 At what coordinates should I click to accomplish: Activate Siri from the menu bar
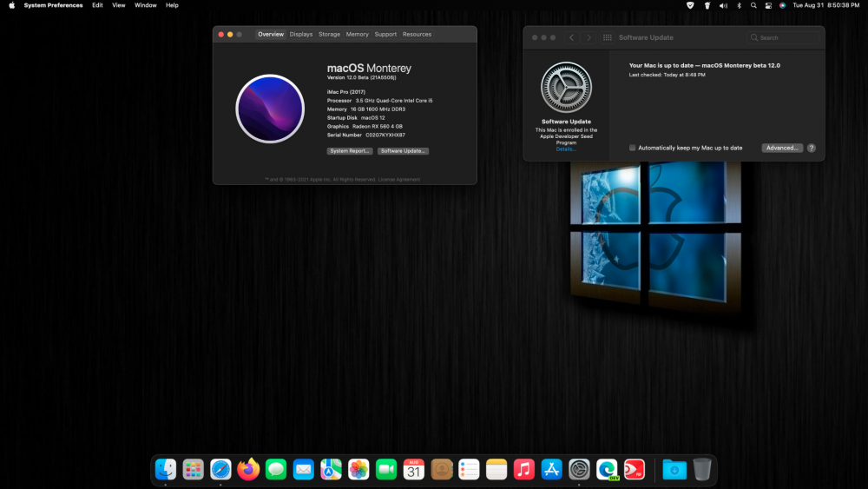782,5
